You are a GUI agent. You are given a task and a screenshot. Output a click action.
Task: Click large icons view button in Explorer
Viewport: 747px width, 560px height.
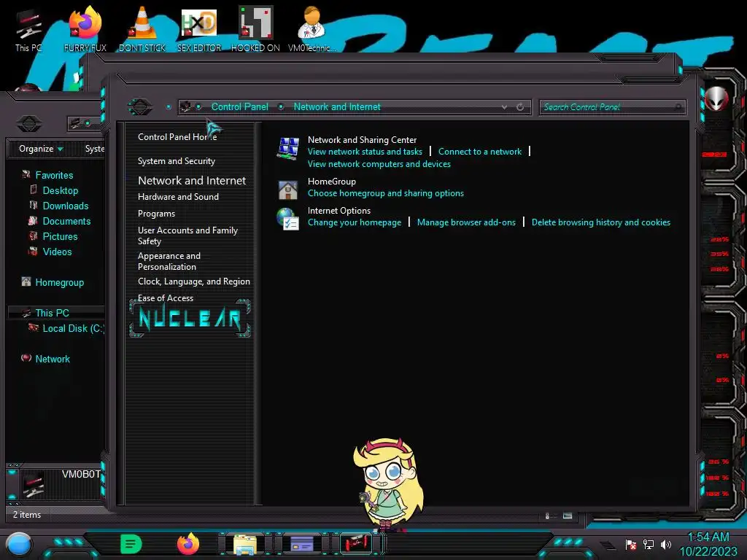point(568,516)
